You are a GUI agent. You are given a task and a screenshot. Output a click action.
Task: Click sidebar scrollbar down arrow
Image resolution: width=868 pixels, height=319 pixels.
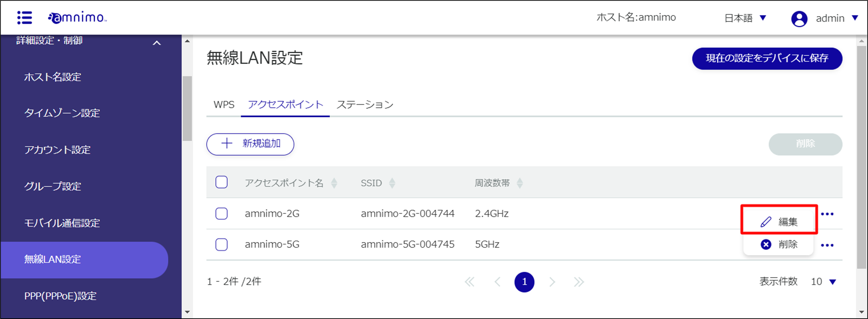[x=187, y=312]
